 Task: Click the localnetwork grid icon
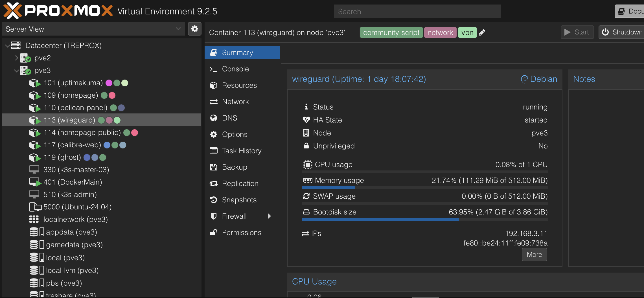pos(34,219)
